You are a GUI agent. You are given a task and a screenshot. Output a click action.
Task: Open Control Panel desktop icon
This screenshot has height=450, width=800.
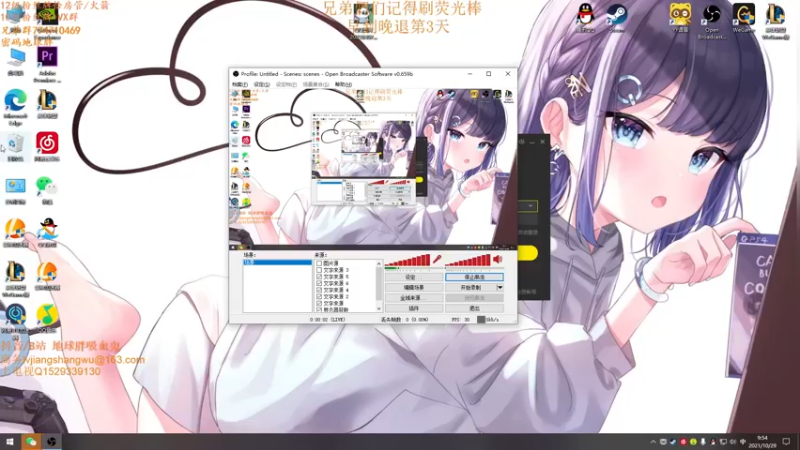[x=15, y=190]
